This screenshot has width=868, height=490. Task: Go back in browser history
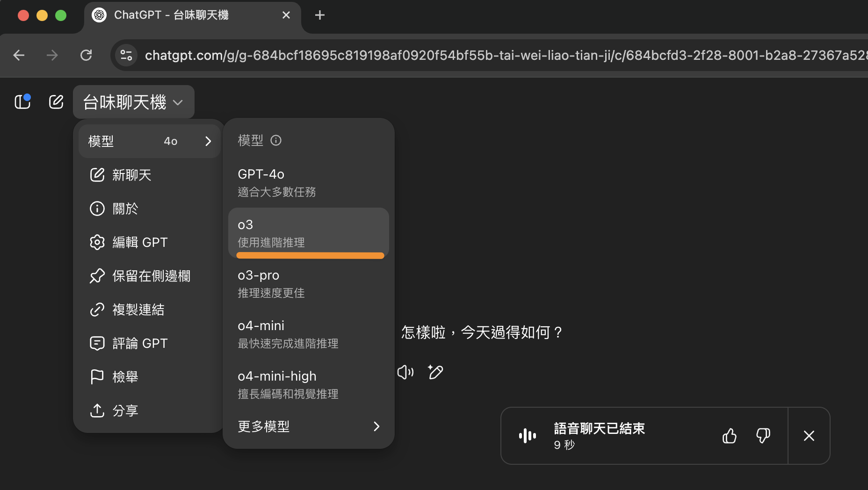19,55
